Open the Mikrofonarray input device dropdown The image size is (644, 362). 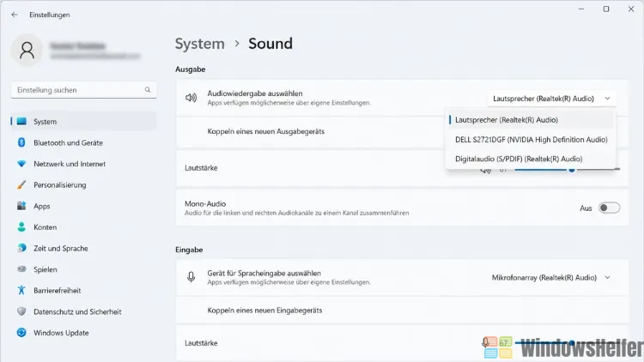[551, 278]
